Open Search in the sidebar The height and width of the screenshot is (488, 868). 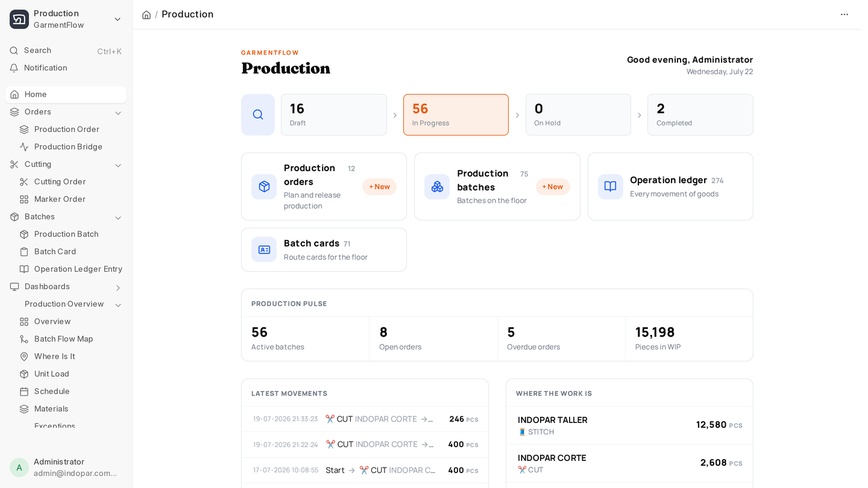(66, 51)
